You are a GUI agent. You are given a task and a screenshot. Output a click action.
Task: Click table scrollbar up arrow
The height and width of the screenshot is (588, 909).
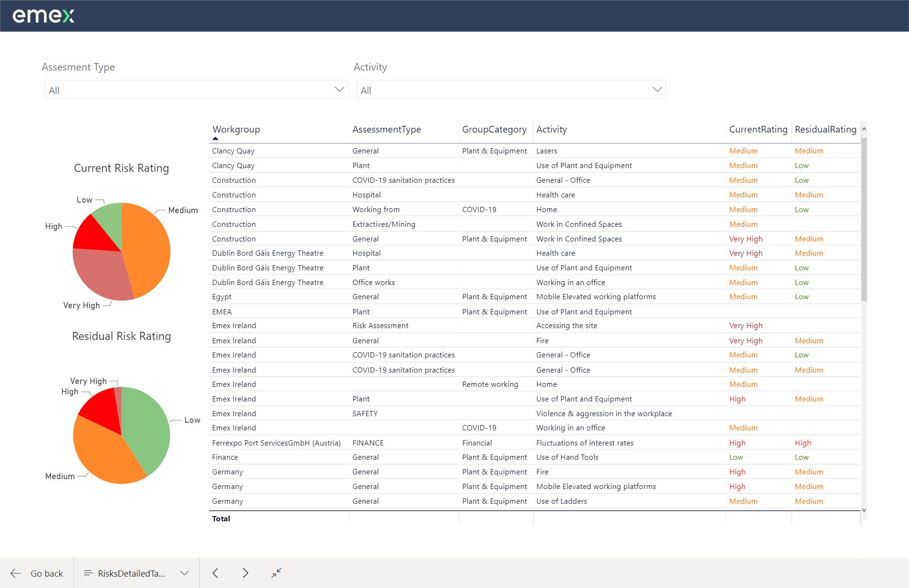864,129
